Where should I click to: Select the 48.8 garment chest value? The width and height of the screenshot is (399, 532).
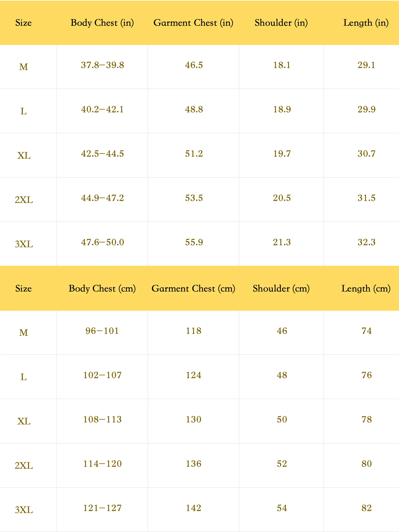pos(194,109)
